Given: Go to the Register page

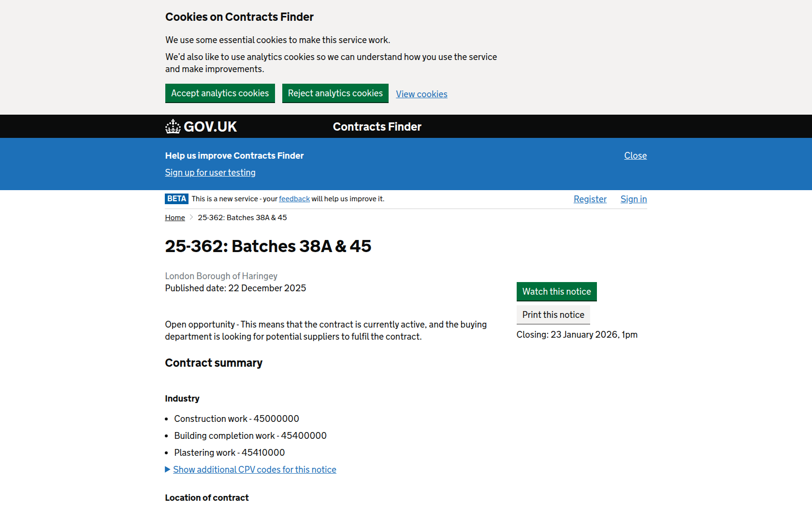Looking at the screenshot, I should (590, 199).
